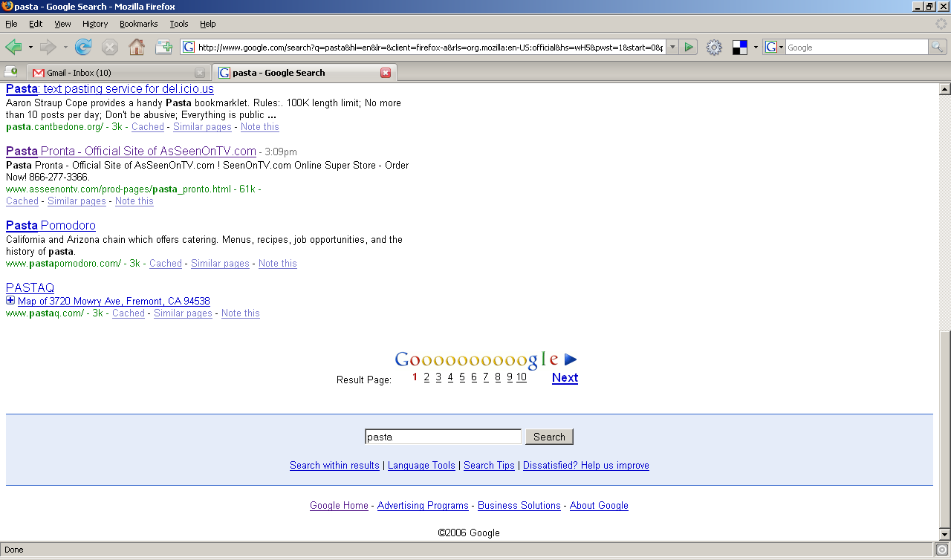Open the Pasta Pronta AsSeenOnTV result
Viewport: 951px width, 560px height.
click(131, 152)
